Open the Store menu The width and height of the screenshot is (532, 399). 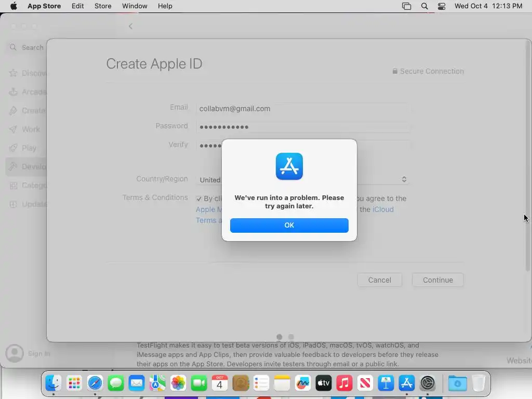[x=103, y=6]
